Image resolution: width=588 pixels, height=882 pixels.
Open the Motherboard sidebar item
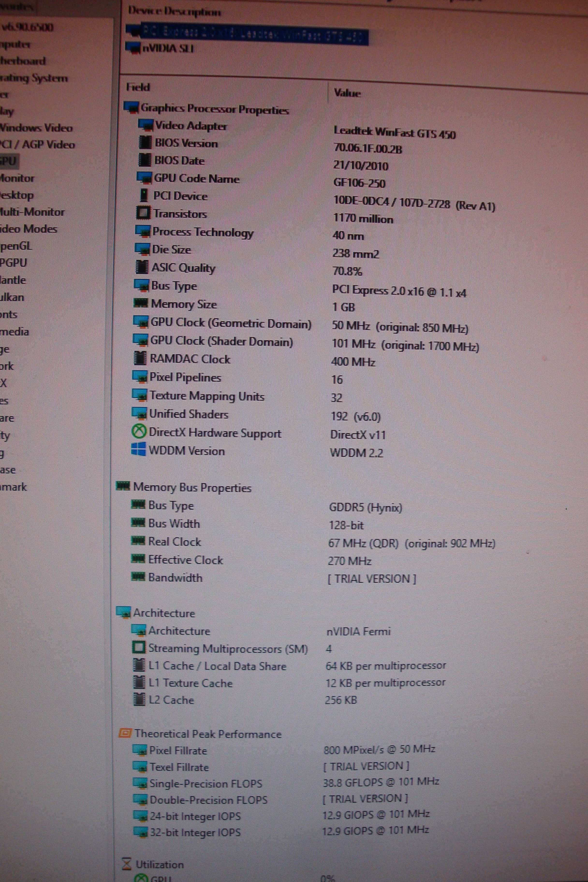click(22, 61)
